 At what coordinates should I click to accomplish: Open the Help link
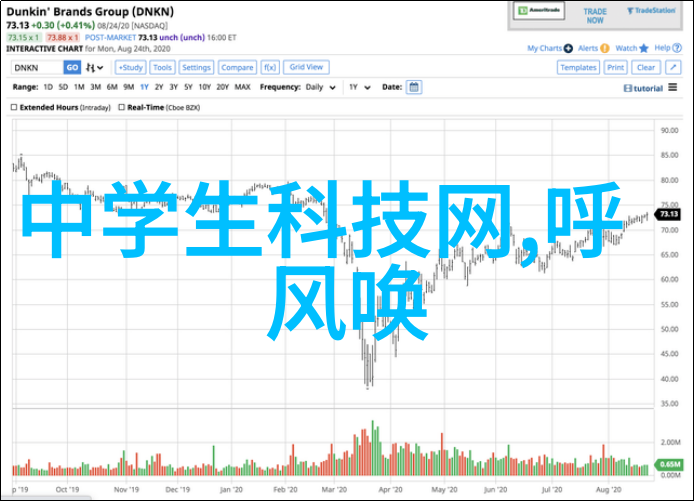tap(662, 48)
